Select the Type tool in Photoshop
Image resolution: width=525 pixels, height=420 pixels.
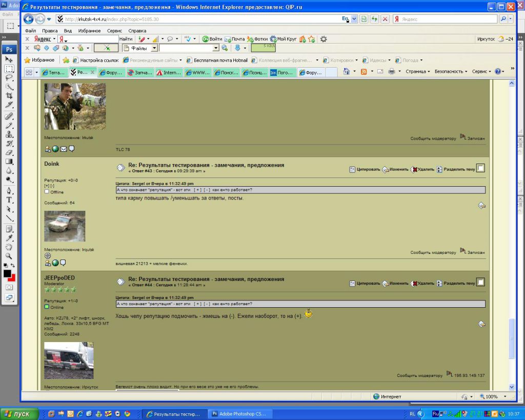click(x=9, y=200)
